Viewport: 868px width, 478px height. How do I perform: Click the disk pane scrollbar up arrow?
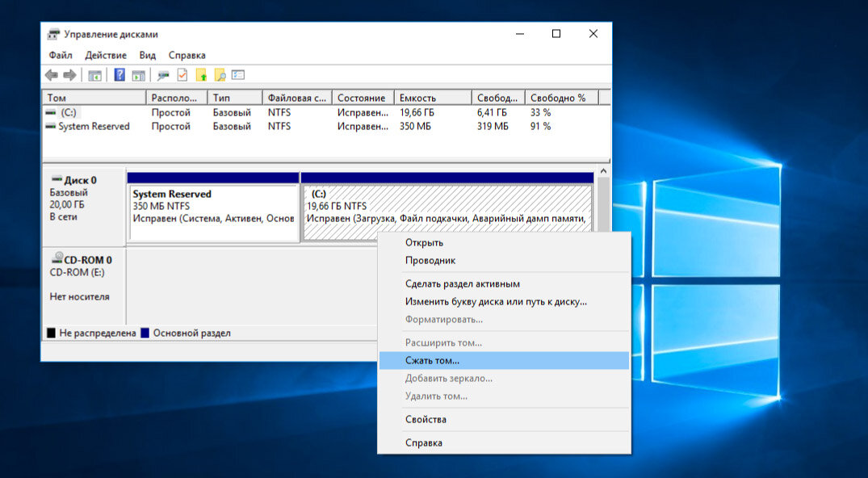(603, 171)
